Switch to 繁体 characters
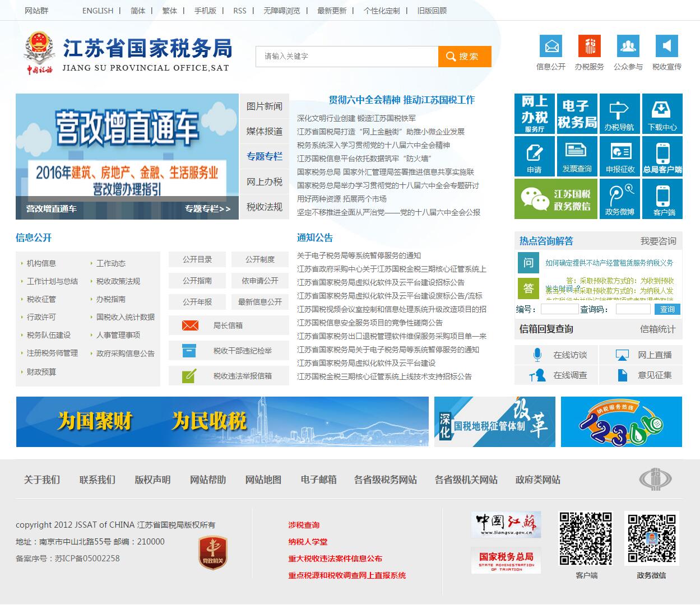The width and height of the screenshot is (700, 605). coord(170,11)
